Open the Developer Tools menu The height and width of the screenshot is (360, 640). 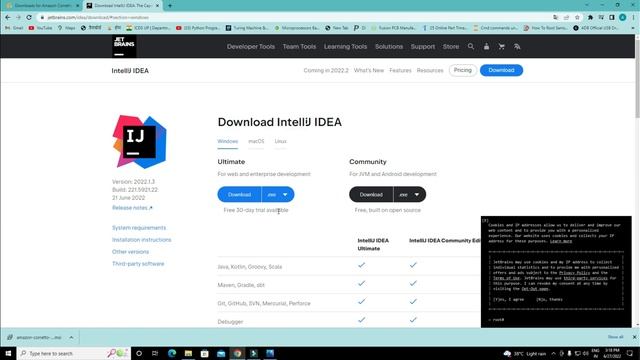[251, 47]
